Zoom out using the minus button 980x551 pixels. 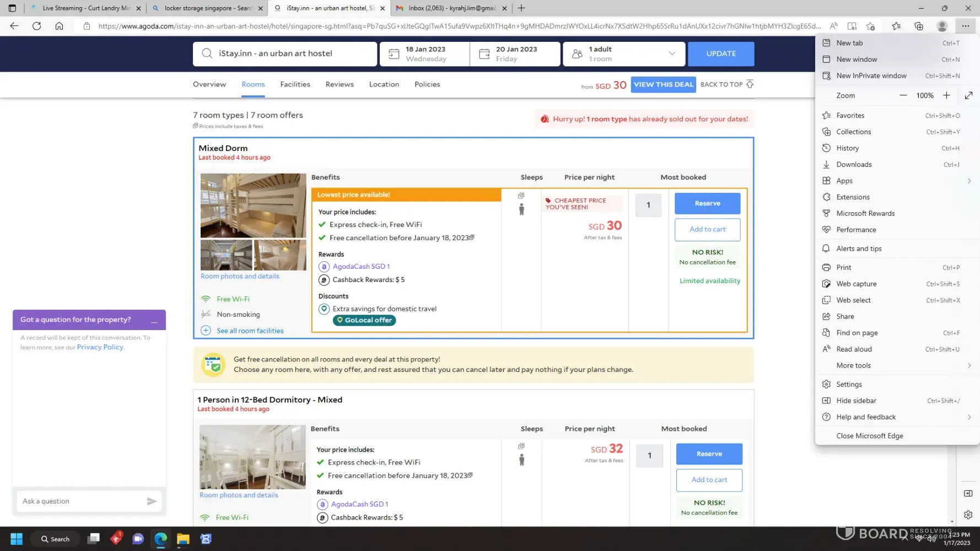tap(903, 95)
